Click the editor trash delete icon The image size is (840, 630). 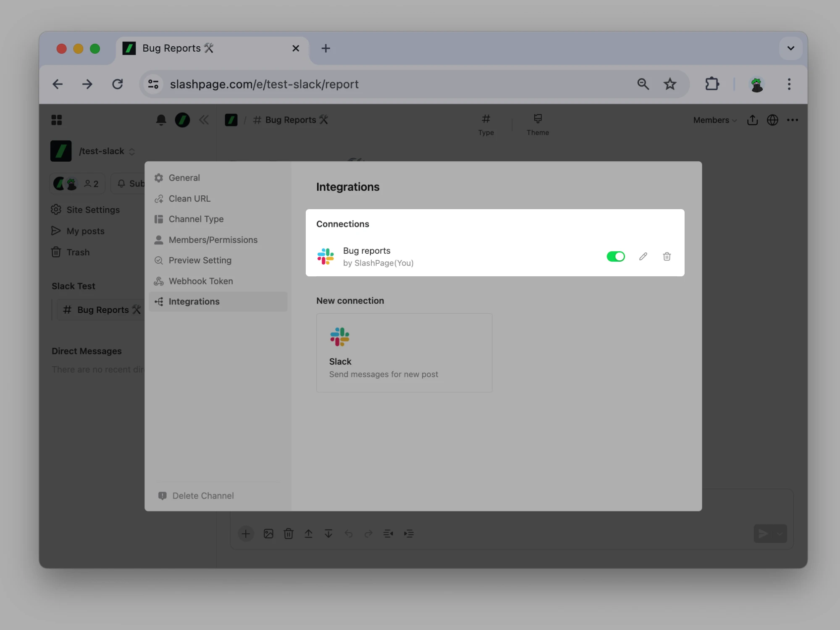tap(289, 534)
